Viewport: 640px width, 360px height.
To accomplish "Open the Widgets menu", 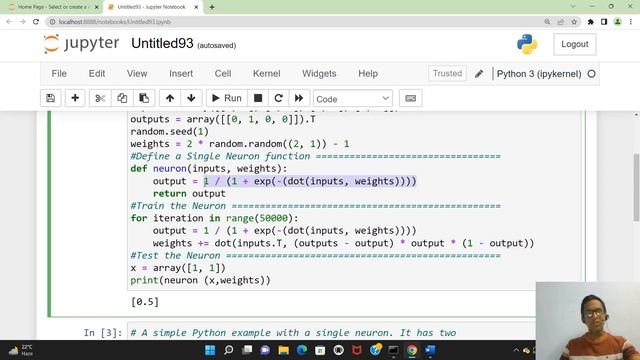I will pos(319,74).
